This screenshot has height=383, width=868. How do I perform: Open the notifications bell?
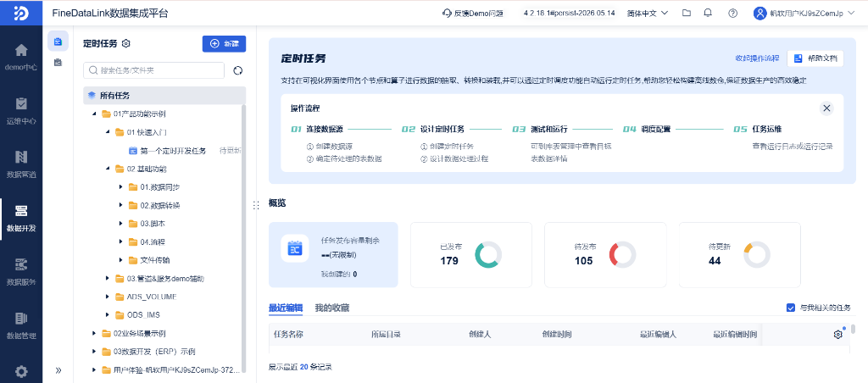[708, 14]
